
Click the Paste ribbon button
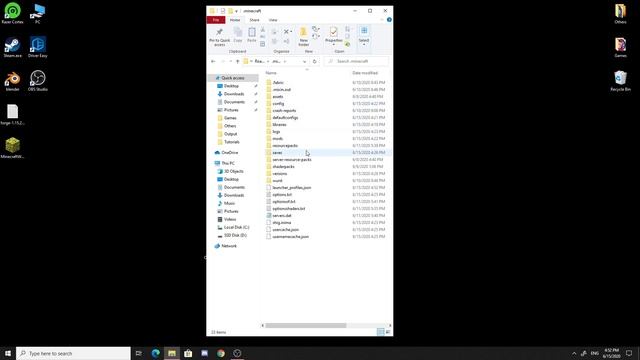point(252,36)
